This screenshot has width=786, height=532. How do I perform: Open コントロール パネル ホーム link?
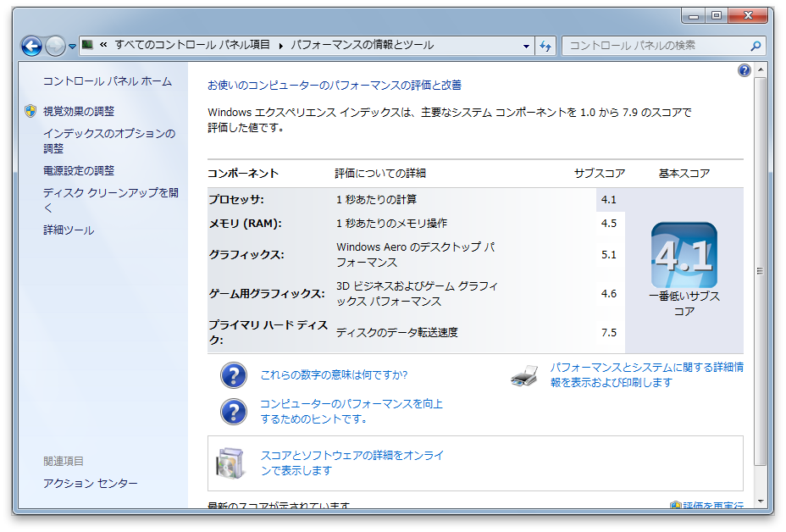coord(108,81)
